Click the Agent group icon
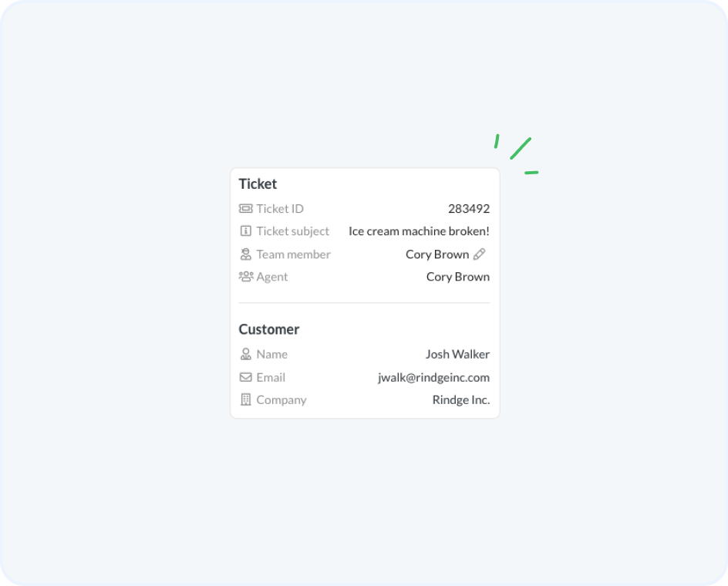This screenshot has width=728, height=586. 245,276
